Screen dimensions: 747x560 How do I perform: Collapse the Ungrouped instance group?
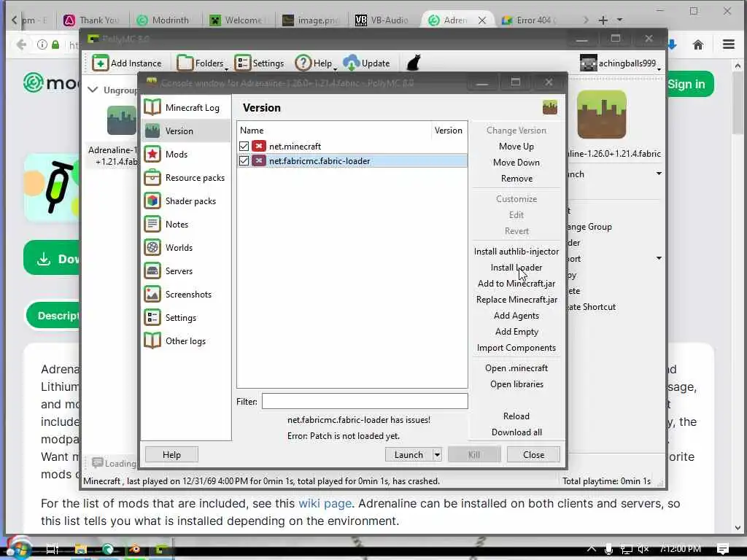(93, 90)
